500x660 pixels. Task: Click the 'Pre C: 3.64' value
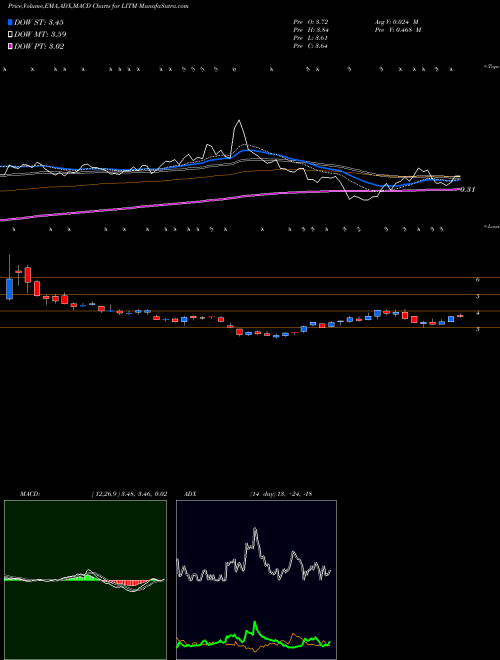(x=311, y=46)
